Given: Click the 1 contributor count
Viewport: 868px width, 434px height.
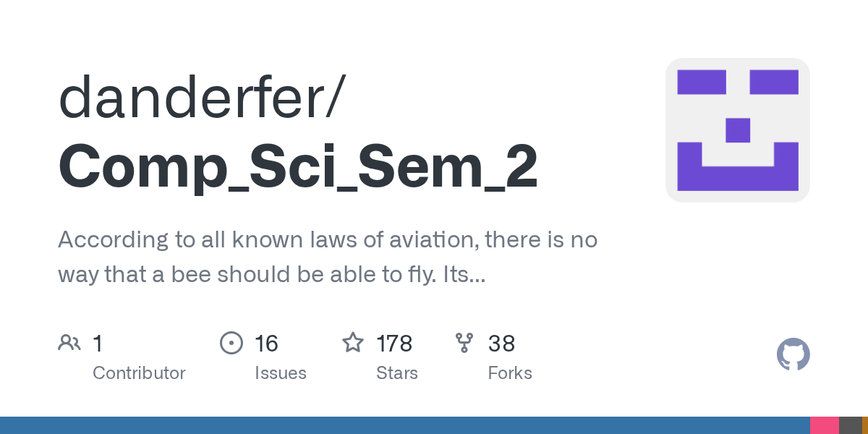Looking at the screenshot, I should [x=98, y=343].
